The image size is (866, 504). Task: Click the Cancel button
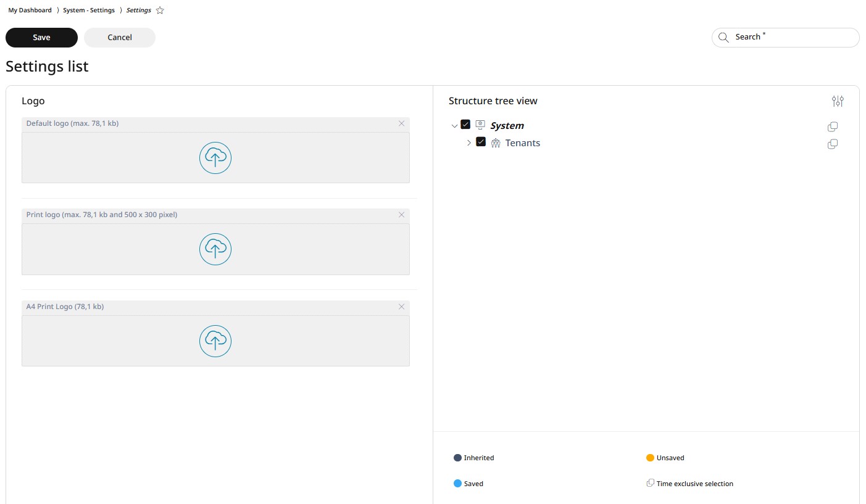pos(120,38)
